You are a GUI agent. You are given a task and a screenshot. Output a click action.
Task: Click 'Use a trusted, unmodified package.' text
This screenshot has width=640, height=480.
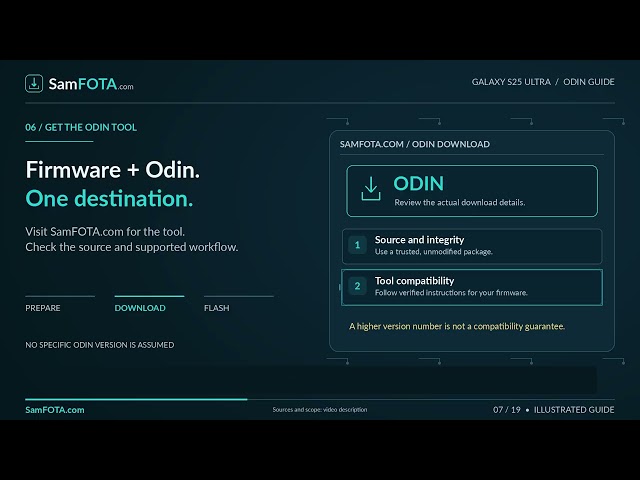[433, 252]
